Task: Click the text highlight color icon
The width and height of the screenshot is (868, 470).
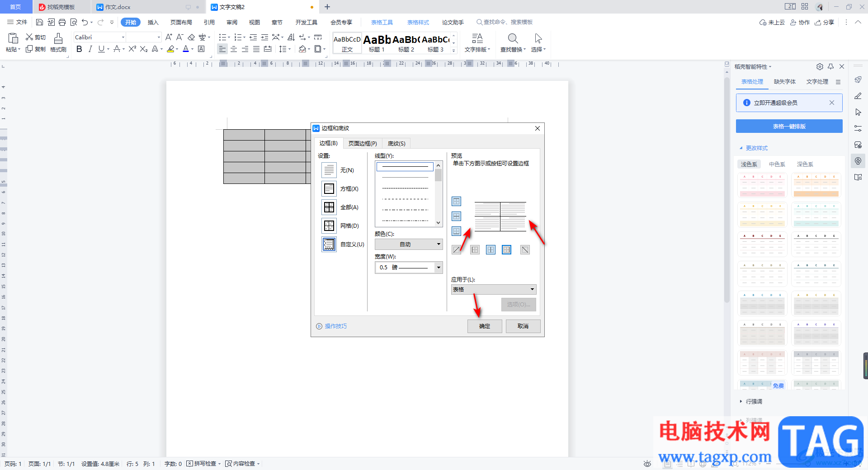Action: click(x=170, y=49)
